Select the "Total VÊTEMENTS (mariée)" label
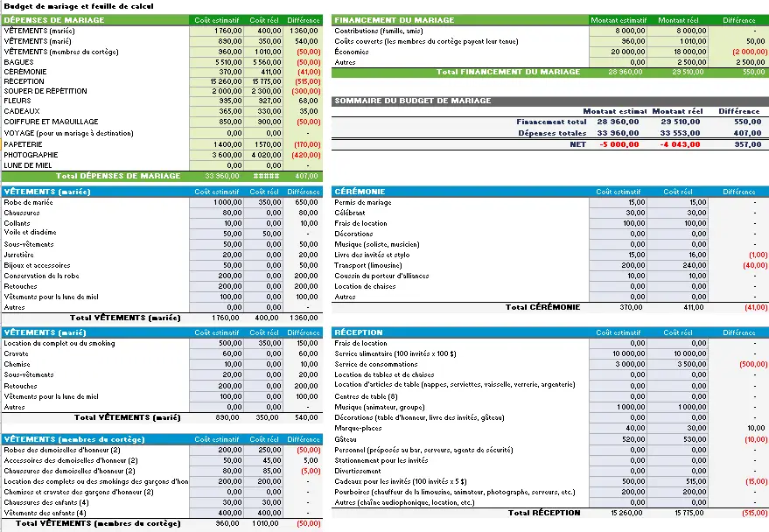 tap(125, 318)
